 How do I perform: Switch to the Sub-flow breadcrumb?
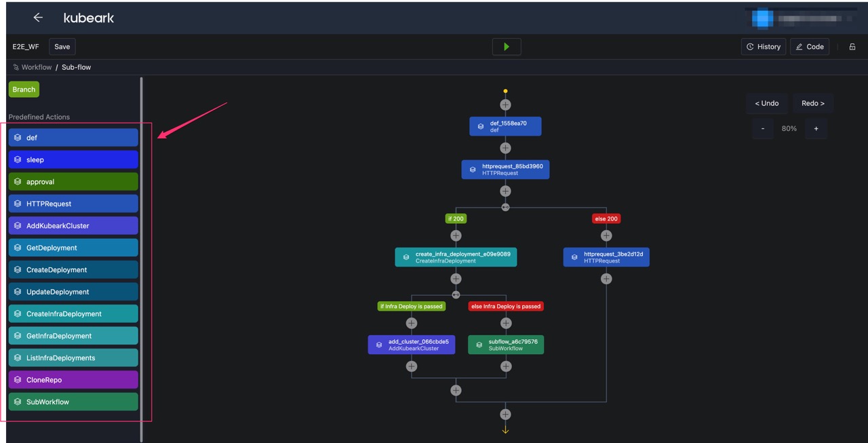[76, 67]
